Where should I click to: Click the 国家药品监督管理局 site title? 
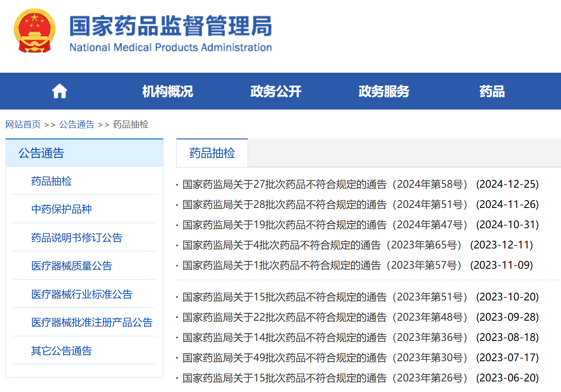coord(170,25)
